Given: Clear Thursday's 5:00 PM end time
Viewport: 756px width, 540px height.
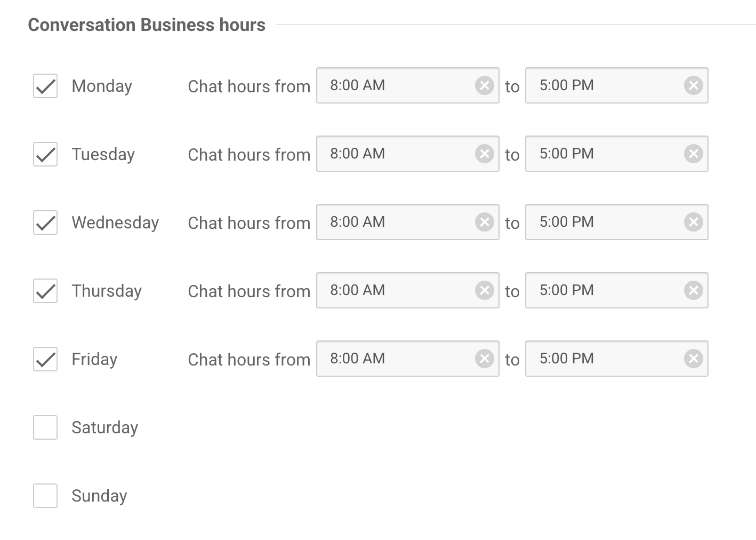Looking at the screenshot, I should [x=693, y=290].
